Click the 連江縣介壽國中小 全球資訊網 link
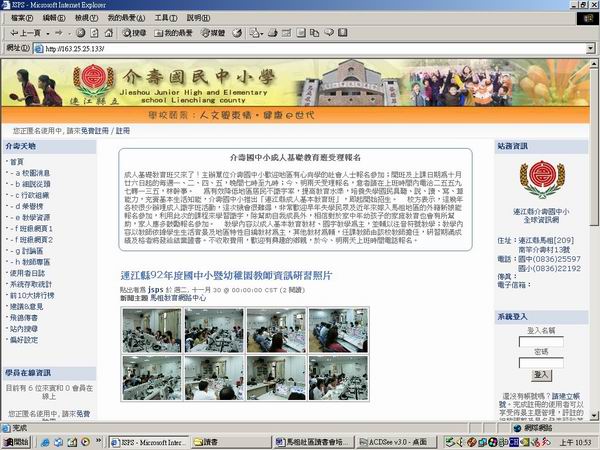Image resolution: width=600 pixels, height=450 pixels. (x=541, y=215)
